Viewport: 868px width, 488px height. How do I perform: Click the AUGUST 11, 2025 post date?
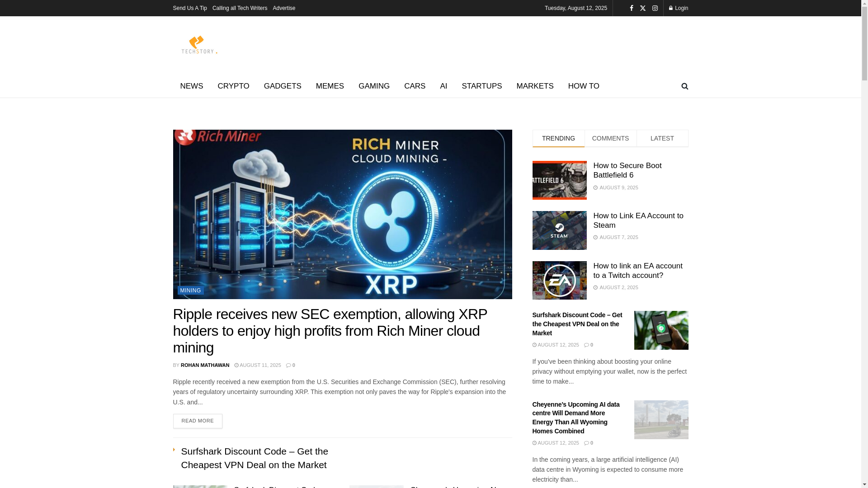[258, 365]
